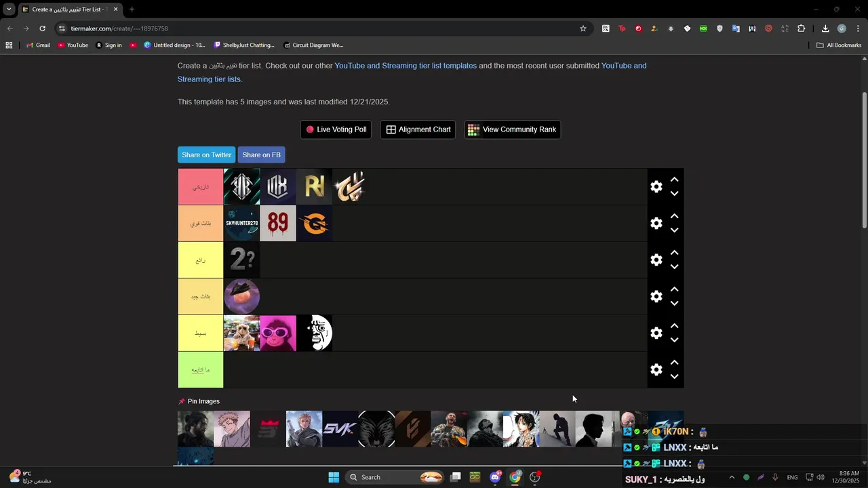Share the tier list on FB
Screen dimensions: 868x488
(261, 155)
